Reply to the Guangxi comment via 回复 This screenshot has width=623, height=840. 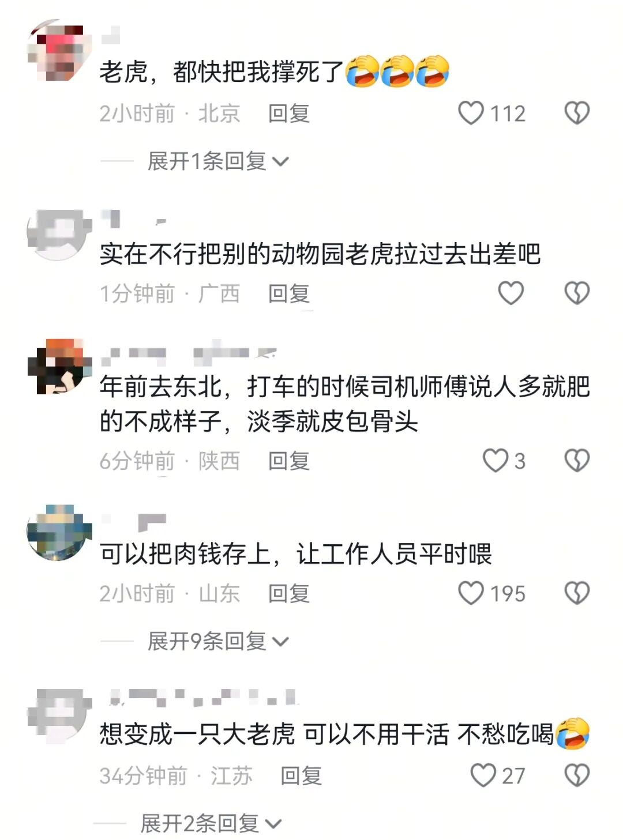[289, 293]
